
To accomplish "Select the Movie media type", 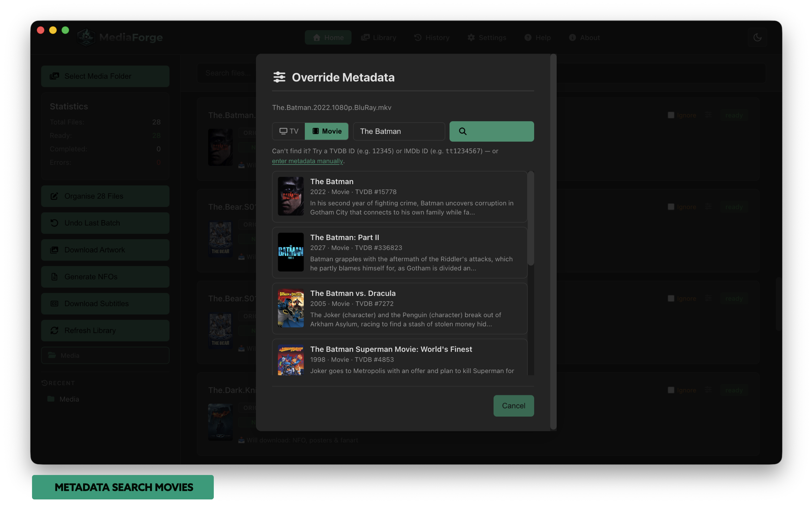I will pos(326,131).
